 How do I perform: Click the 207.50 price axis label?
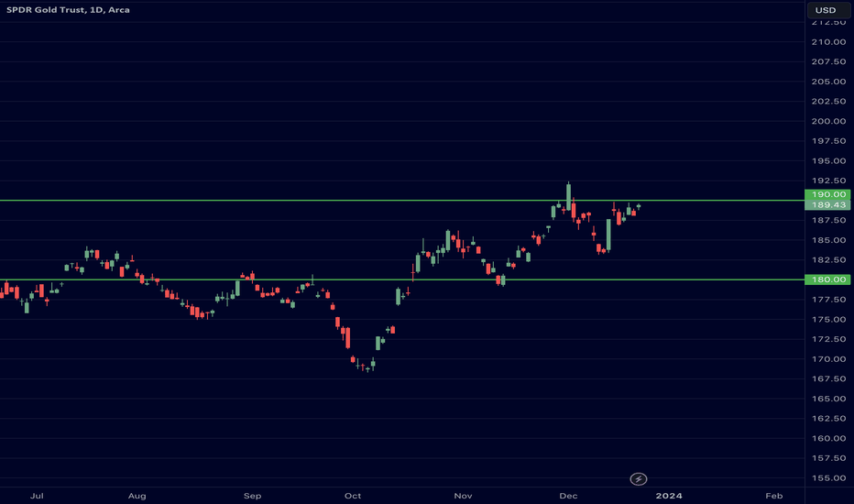(828, 61)
